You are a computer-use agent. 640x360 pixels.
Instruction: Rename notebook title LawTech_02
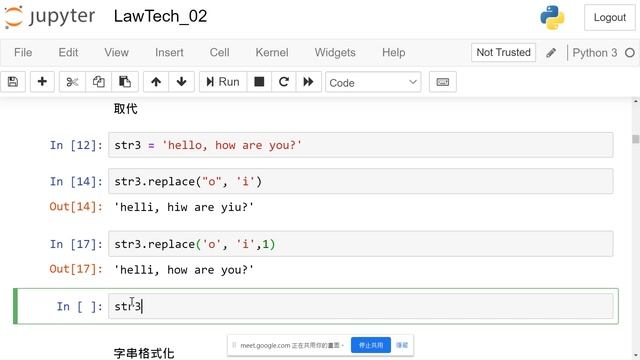tap(160, 17)
